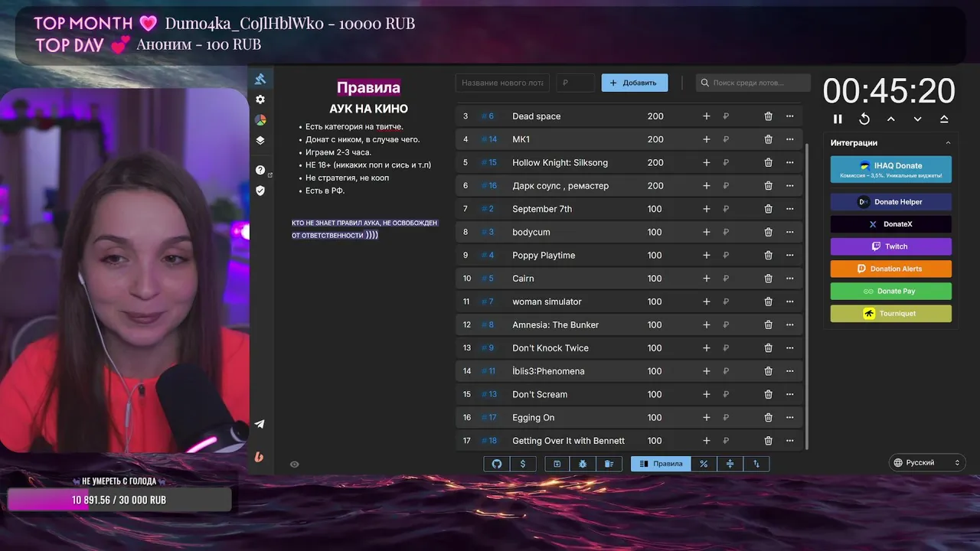Collapse the Интеграции panel
980x551 pixels.
click(948, 143)
